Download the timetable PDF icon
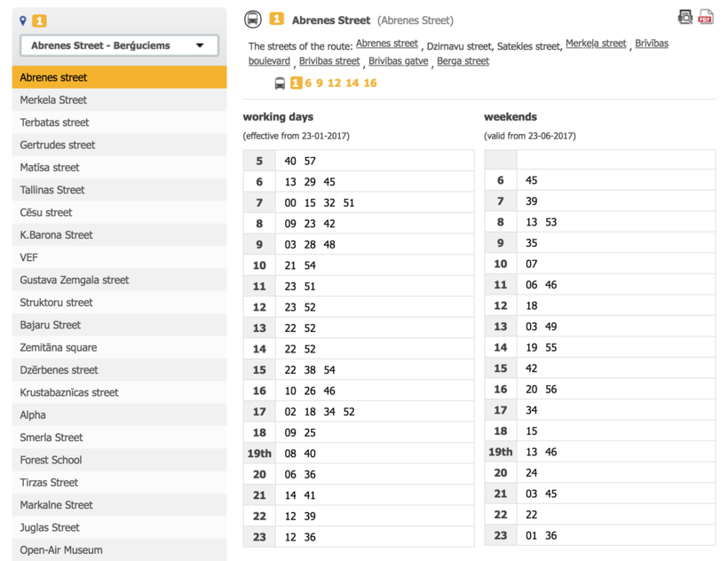This screenshot has width=728, height=561. click(706, 17)
